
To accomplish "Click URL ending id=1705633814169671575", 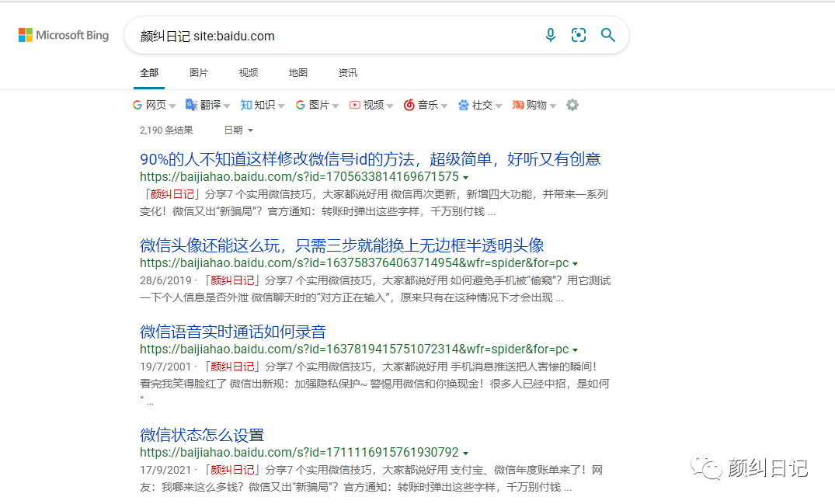I will click(299, 177).
